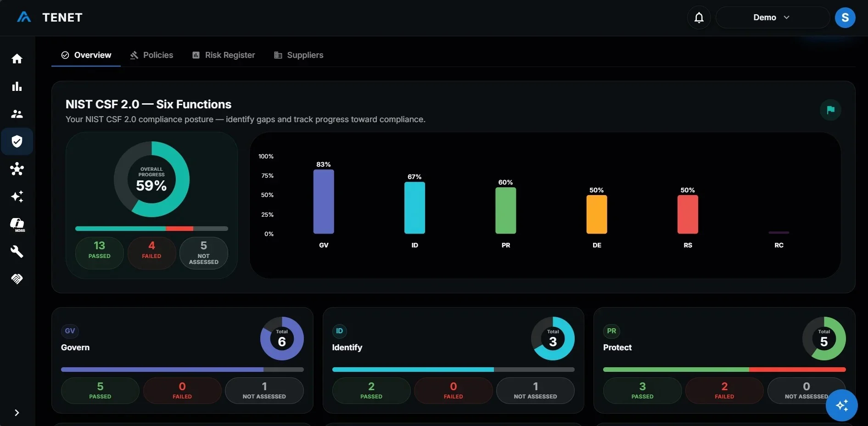Viewport: 868px width, 426px height.
Task: Expand the sidebar with chevron arrow
Action: (x=17, y=413)
